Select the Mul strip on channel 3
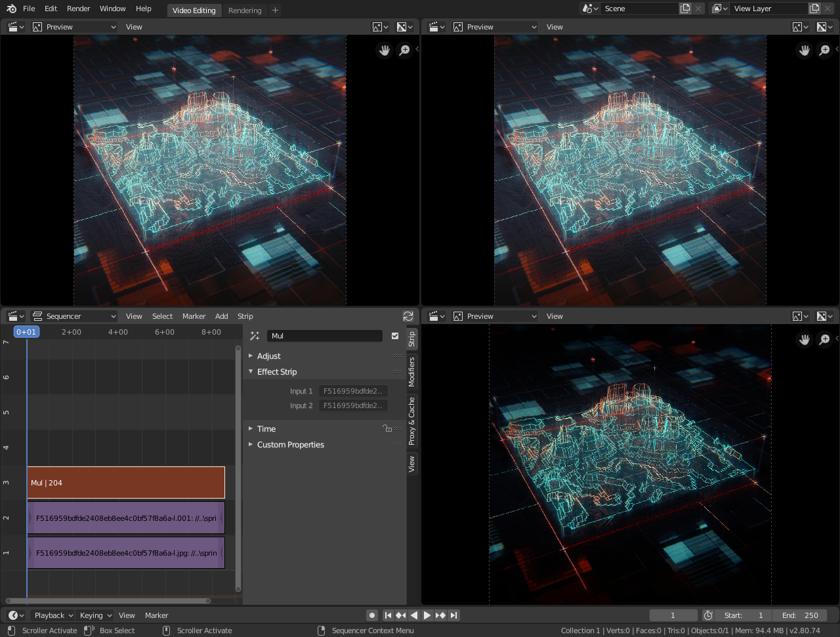The height and width of the screenshot is (637, 840). [x=125, y=482]
